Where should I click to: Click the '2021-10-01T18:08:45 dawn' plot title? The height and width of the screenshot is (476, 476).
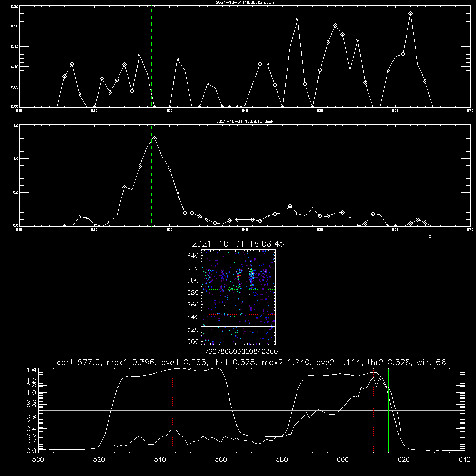(x=245, y=2)
